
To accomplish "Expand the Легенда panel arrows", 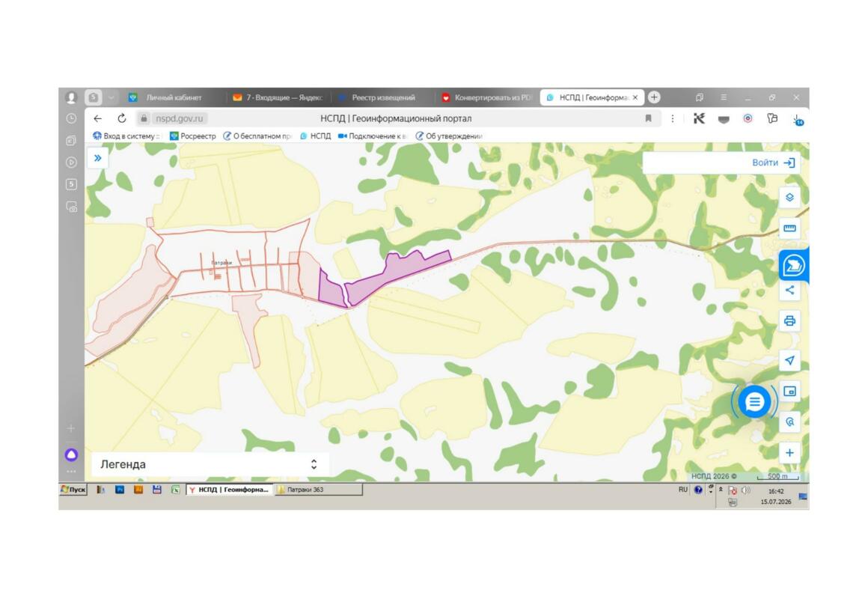I will pyautogui.click(x=314, y=464).
